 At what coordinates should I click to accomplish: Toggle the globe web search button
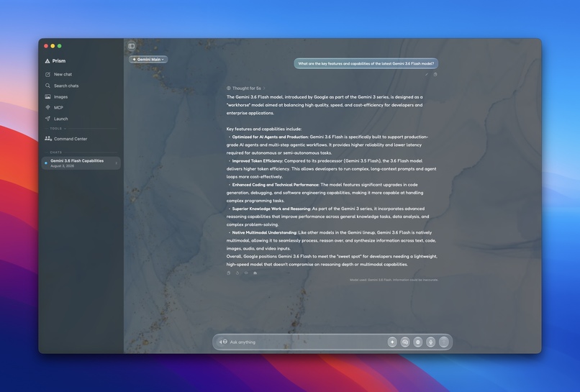418,342
